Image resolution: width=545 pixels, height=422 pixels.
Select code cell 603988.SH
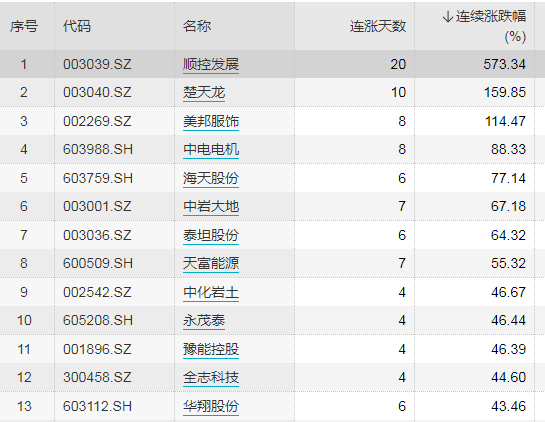98,149
